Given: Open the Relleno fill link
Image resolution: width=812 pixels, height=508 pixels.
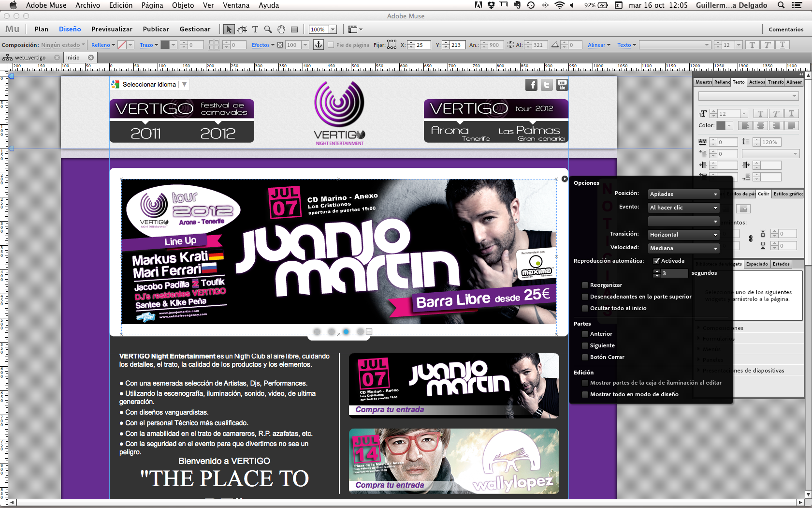Looking at the screenshot, I should (101, 45).
